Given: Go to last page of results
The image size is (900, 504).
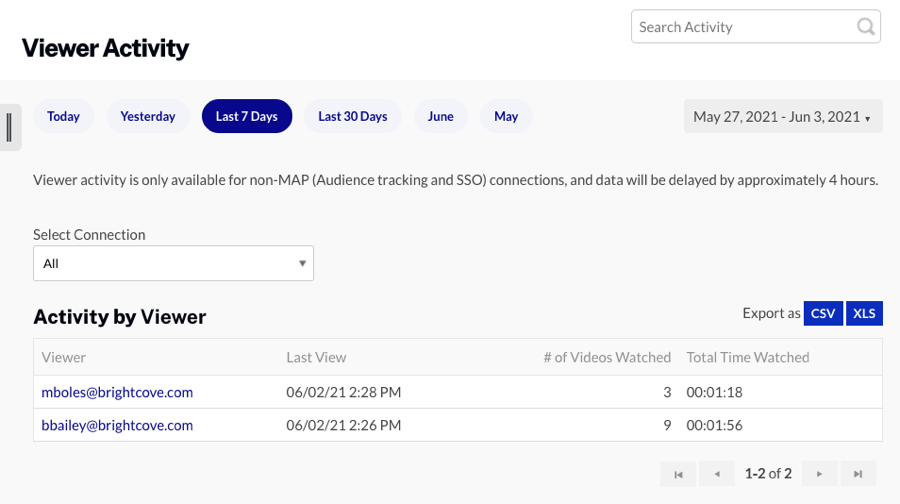Looking at the screenshot, I should [x=858, y=474].
